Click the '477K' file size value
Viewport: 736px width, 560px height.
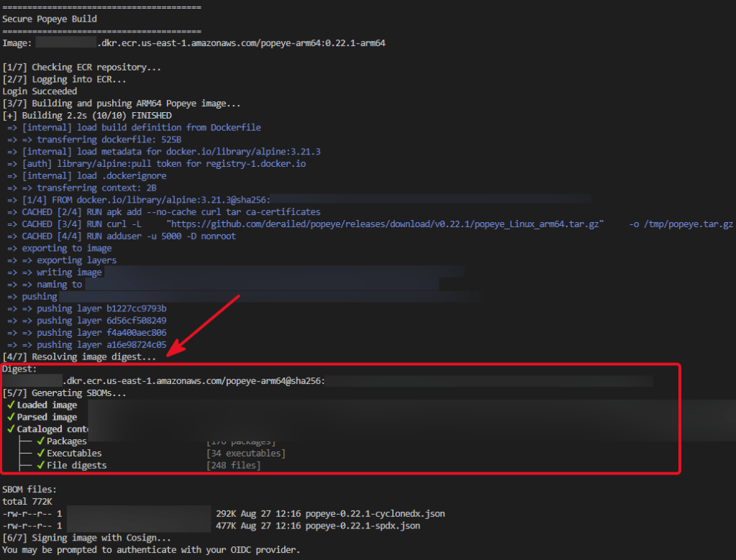tap(226, 525)
